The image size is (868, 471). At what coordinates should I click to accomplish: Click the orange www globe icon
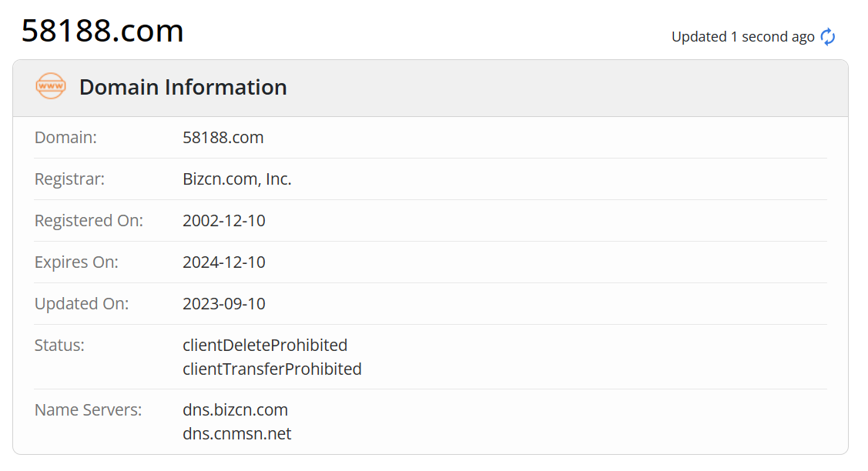(x=49, y=87)
